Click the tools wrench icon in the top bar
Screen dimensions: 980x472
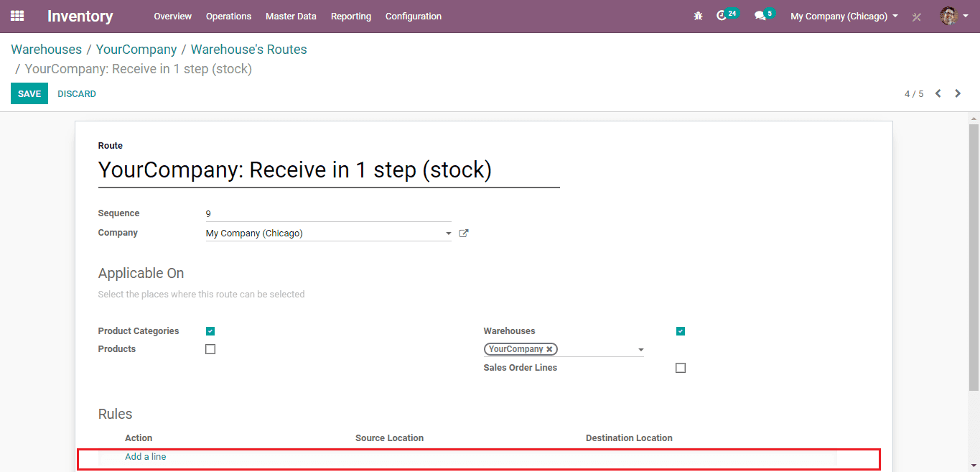(917, 17)
